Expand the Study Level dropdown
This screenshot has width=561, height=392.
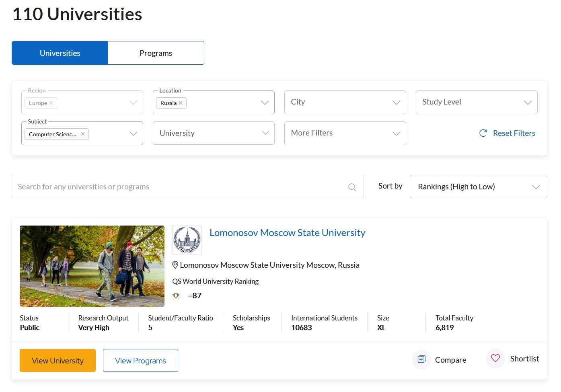click(476, 102)
